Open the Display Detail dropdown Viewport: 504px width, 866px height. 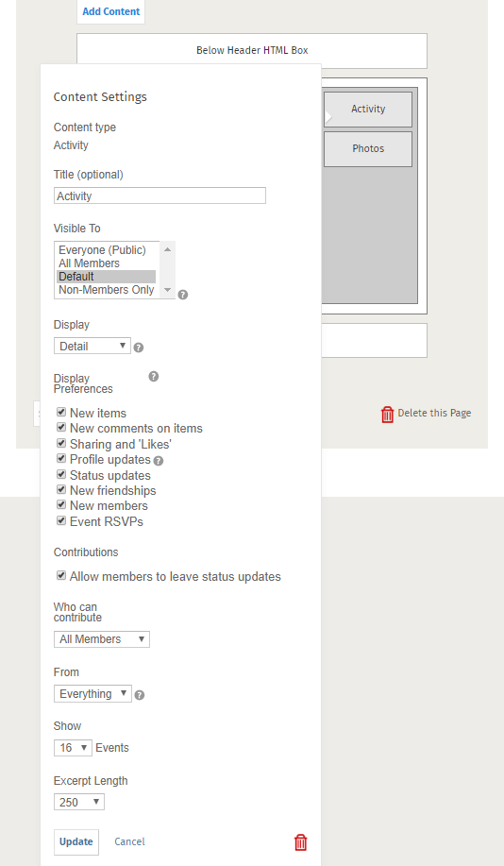(92, 347)
